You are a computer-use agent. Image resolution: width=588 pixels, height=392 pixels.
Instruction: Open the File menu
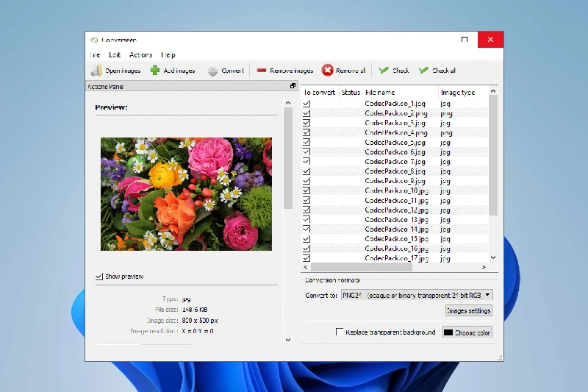(95, 55)
